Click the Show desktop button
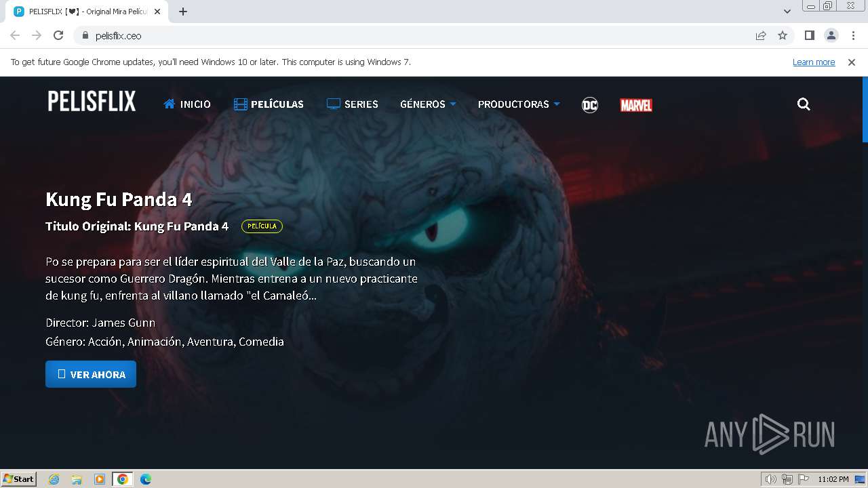 click(861, 479)
